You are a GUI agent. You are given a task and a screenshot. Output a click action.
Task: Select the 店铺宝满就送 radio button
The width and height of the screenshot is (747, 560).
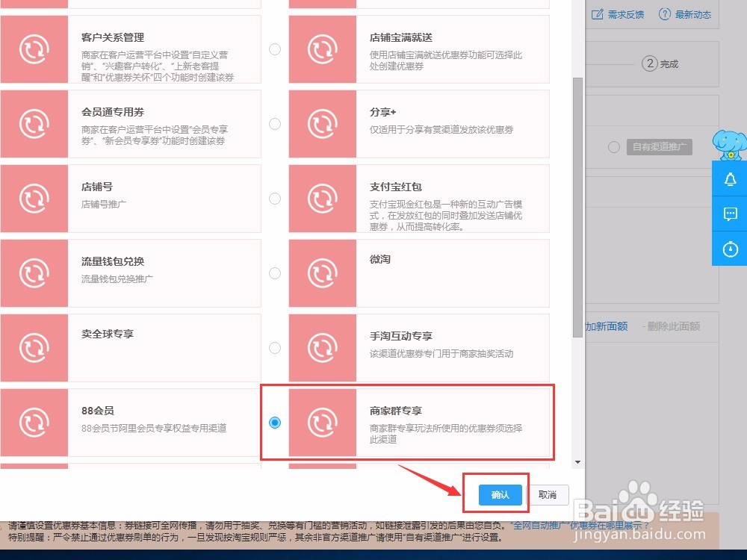pyautogui.click(x=275, y=49)
